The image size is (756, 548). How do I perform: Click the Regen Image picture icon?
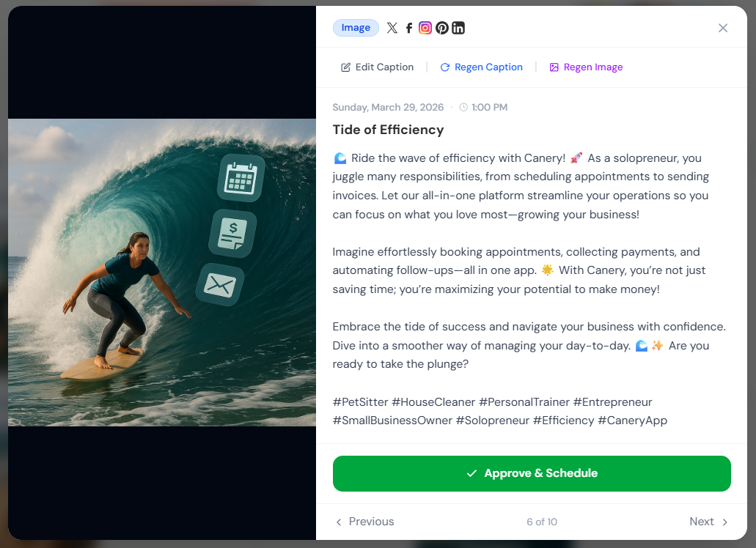click(x=554, y=67)
